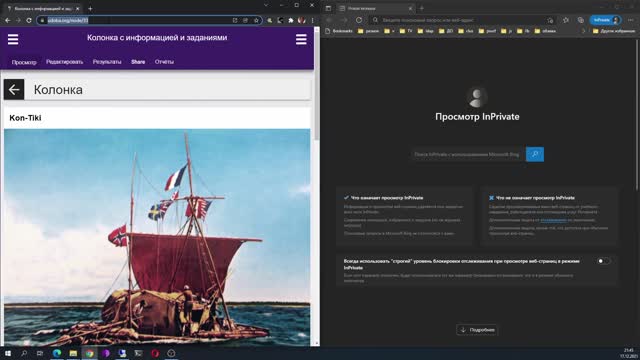Refresh the page in Edge
Viewport: 640px width, 360px height.
pos(359,20)
